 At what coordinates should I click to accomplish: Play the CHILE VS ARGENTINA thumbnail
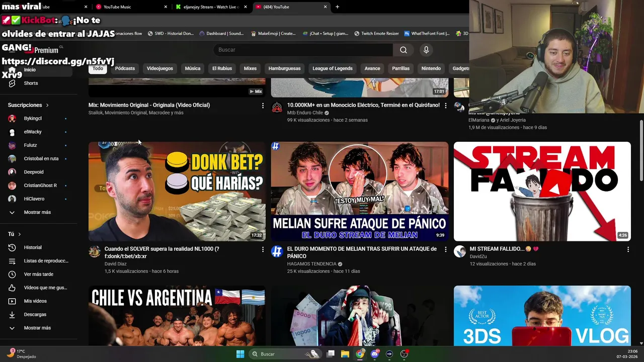pos(177,316)
